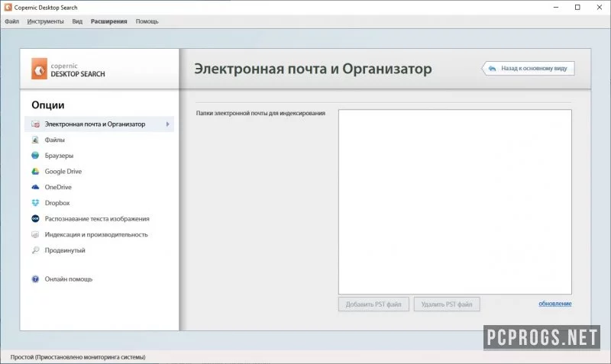Click the Продвинутый magnifier icon
The height and width of the screenshot is (364, 611).
tap(35, 250)
